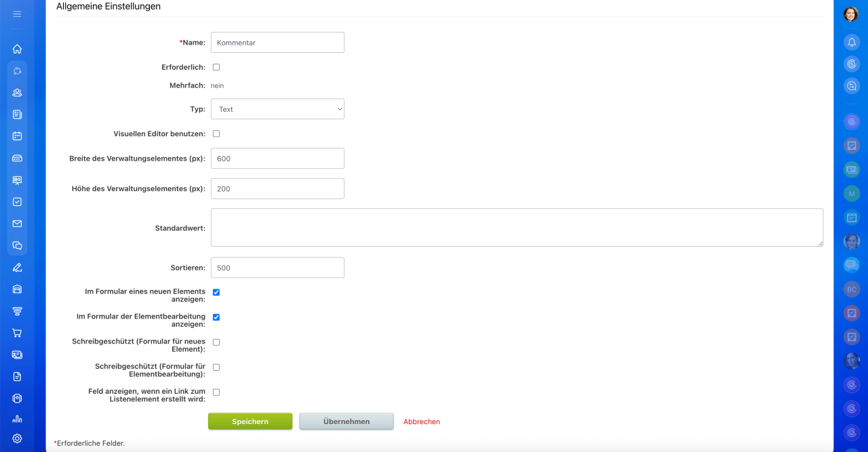Screen dimensions: 868x452
Task: Open the home icon in left sidebar
Action: tap(17, 49)
